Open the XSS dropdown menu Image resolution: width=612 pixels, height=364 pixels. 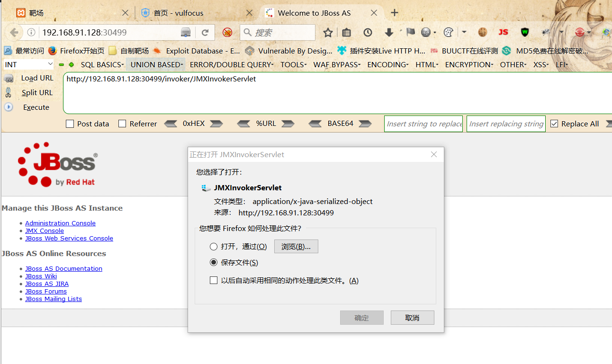(541, 65)
